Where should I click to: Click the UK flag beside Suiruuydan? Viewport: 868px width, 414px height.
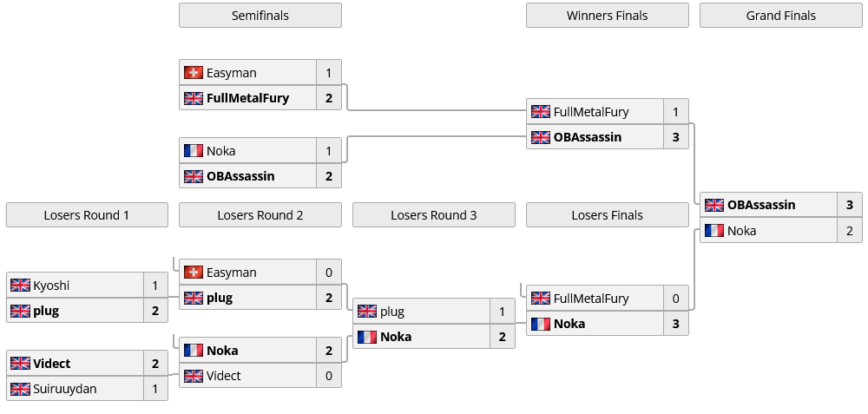point(20,389)
